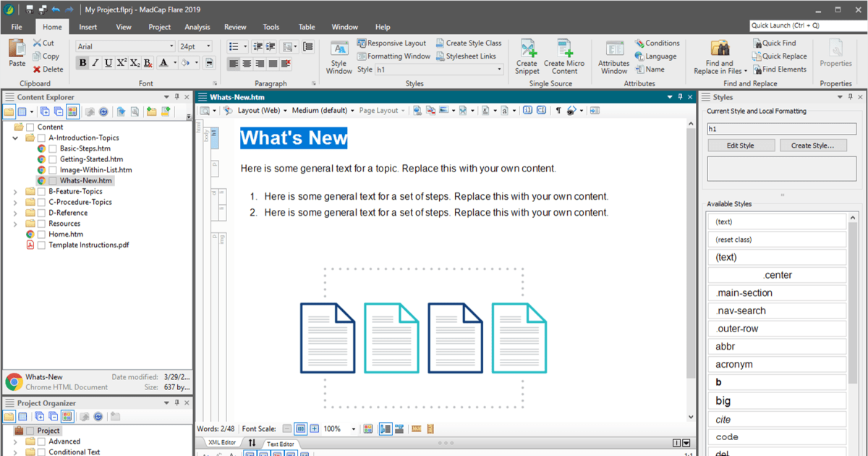Toggle Underline formatting
This screenshot has width=868, height=456.
click(x=109, y=63)
